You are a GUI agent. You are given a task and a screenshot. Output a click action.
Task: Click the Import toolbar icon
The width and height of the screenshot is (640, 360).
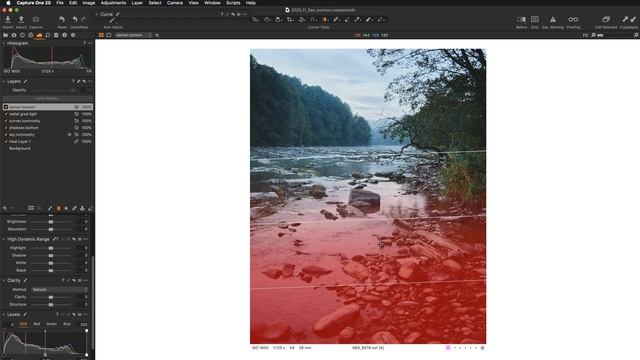coord(8,19)
